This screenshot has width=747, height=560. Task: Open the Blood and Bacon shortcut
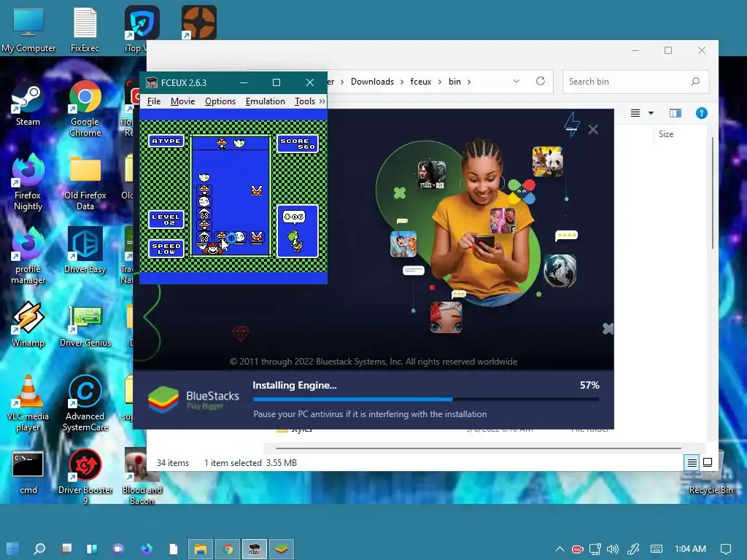(x=142, y=476)
